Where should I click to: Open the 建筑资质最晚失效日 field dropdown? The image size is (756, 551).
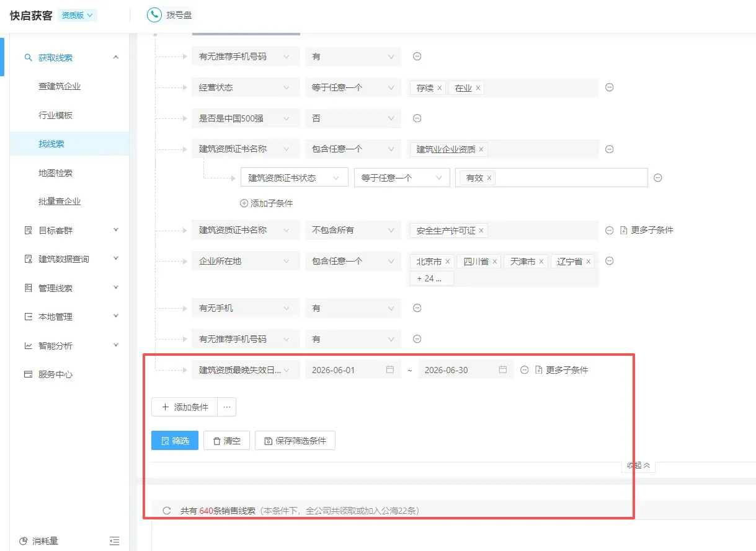[x=246, y=370]
